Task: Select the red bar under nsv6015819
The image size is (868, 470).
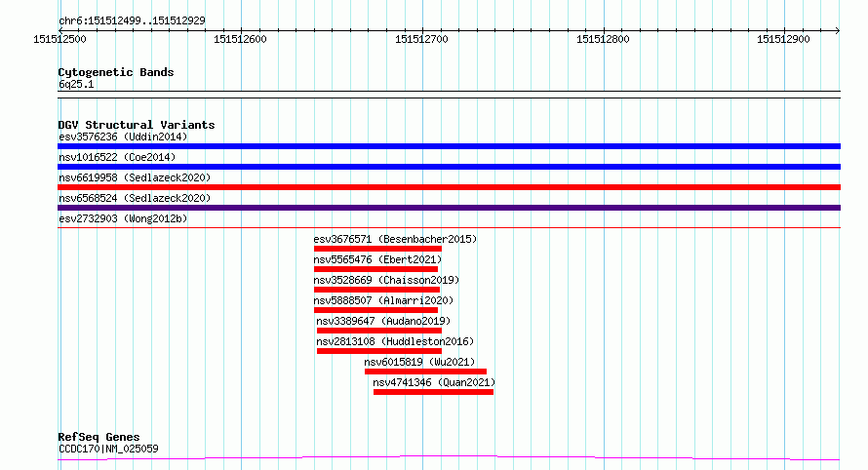Action: coord(425,372)
